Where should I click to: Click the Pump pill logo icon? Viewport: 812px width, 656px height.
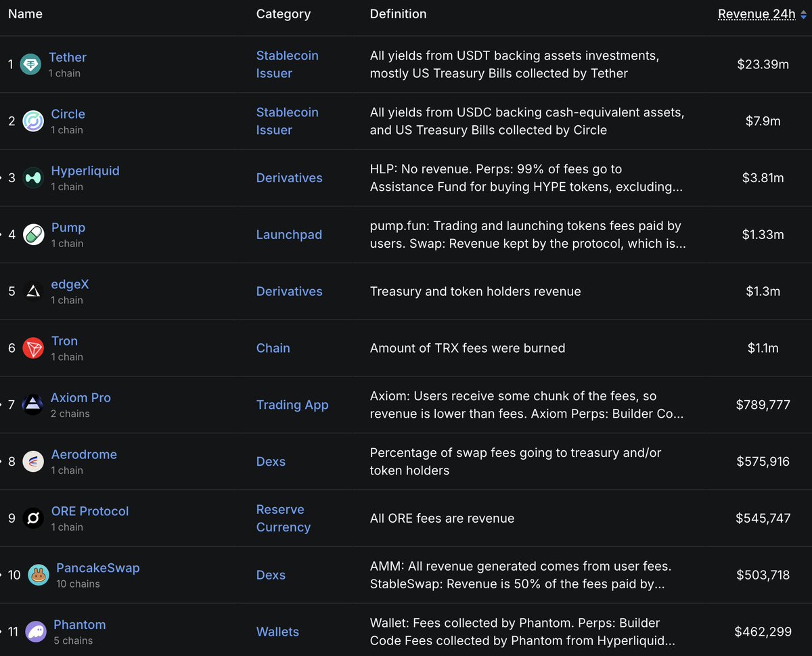point(33,235)
